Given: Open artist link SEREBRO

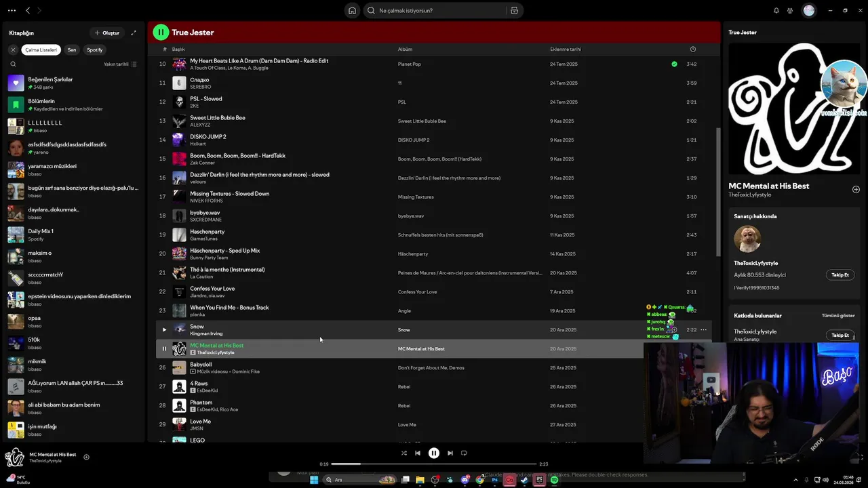Looking at the screenshot, I should pyautogui.click(x=201, y=87).
